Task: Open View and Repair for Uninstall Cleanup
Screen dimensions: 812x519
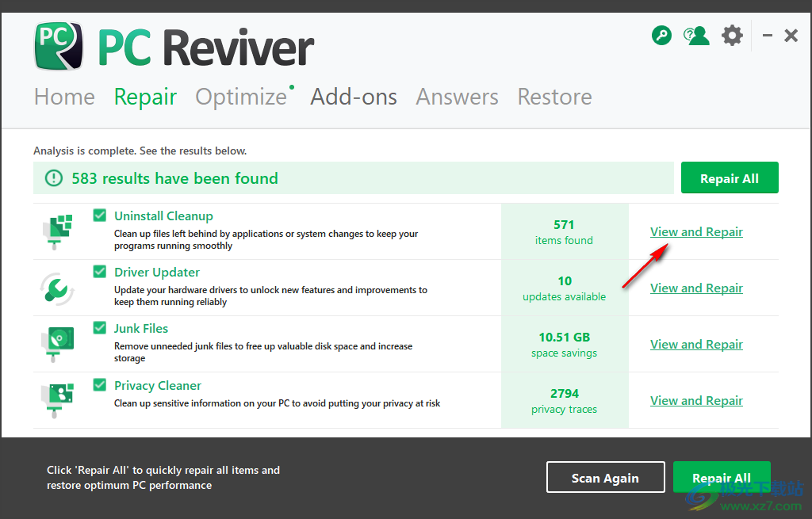Action: click(x=696, y=232)
